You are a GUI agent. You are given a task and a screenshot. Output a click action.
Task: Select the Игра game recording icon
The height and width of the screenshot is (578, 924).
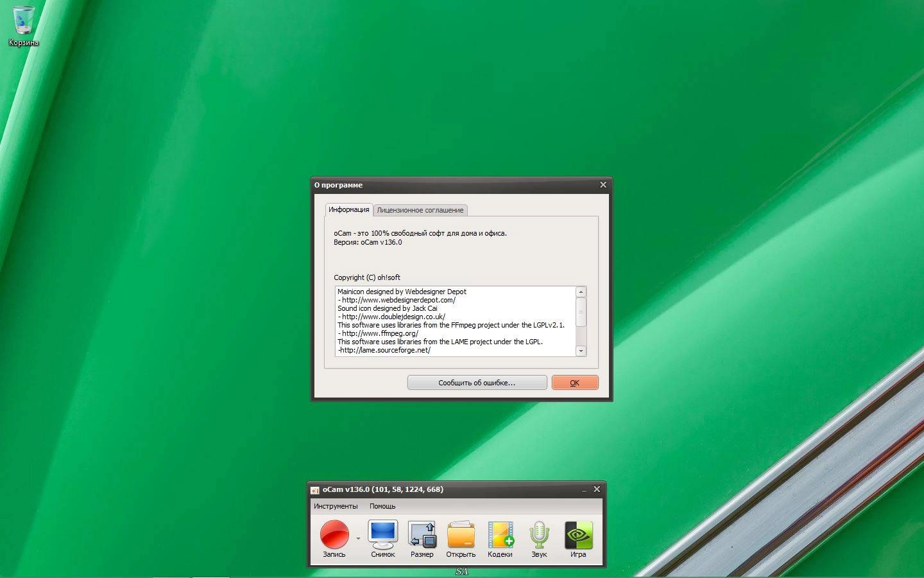point(578,538)
